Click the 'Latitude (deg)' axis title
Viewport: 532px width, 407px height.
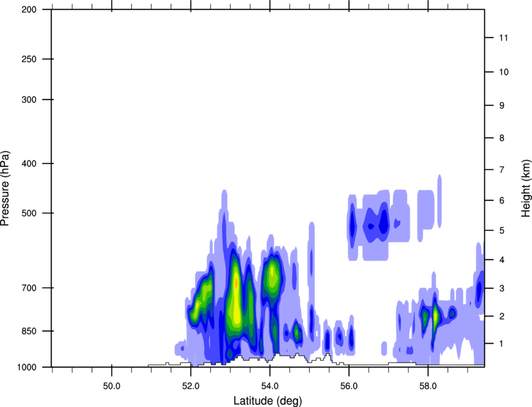(x=268, y=401)
